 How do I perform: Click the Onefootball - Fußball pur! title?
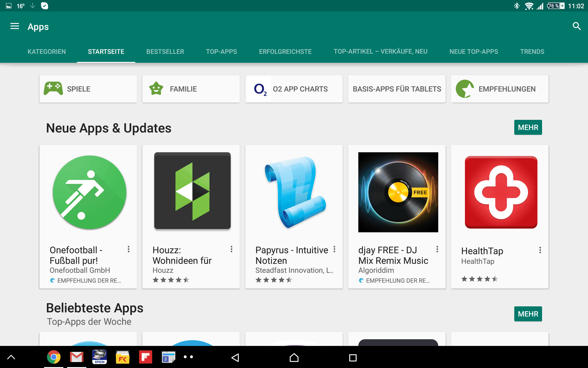tap(76, 255)
